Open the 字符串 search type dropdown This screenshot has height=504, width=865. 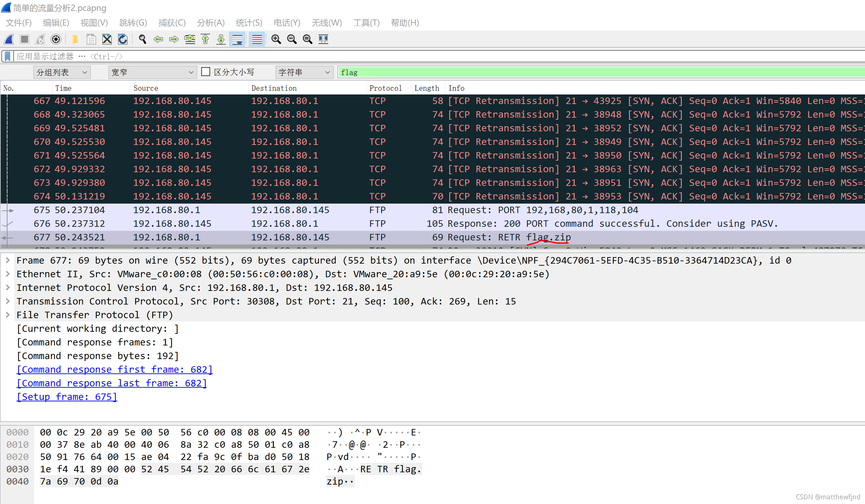(x=304, y=72)
